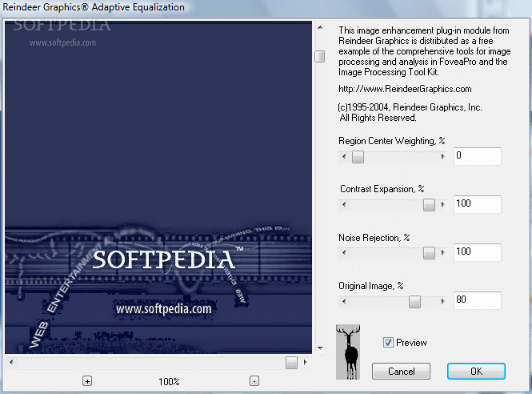The image size is (532, 394).
Task: Click the Adaptive Equalization title bar
Action: 266,7
